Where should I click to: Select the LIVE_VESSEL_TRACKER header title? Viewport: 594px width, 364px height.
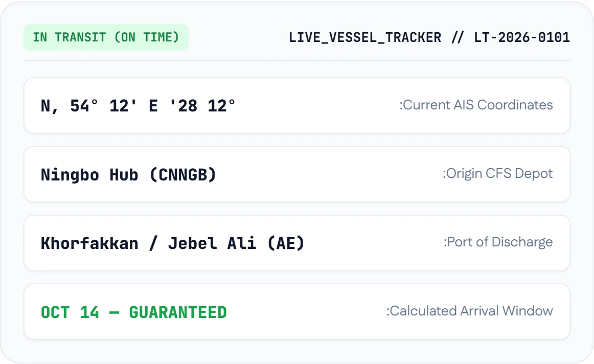pos(365,37)
